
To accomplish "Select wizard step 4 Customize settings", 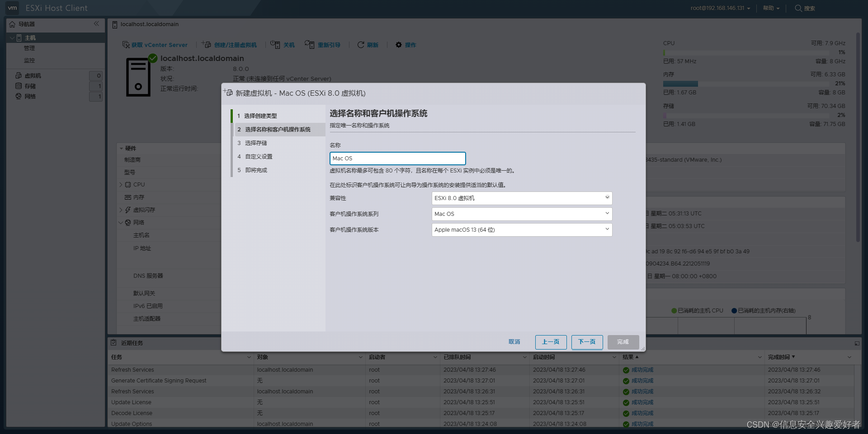I will point(278,157).
